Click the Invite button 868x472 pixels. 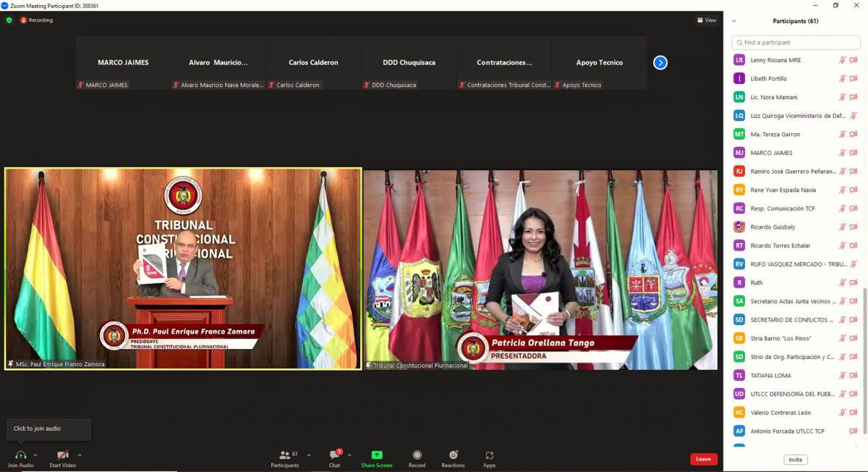[x=795, y=460]
